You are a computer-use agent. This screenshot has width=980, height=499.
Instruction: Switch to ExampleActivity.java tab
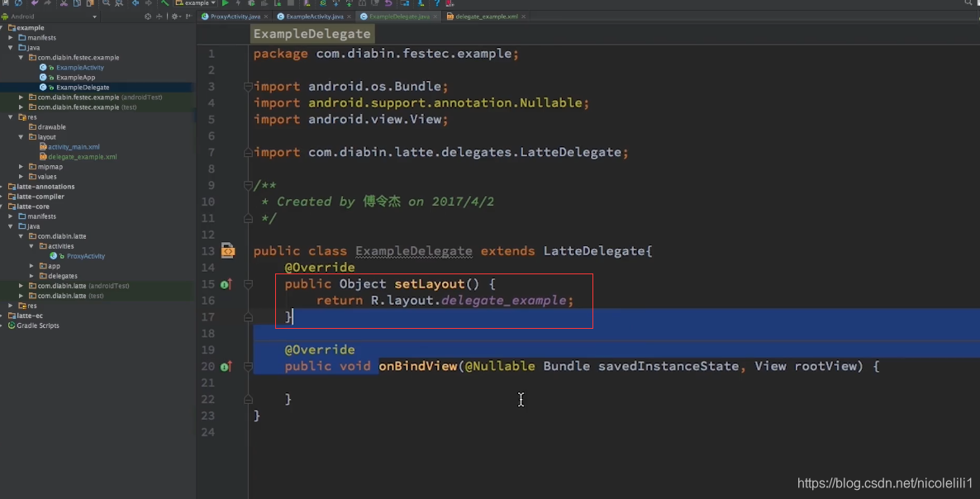(314, 17)
